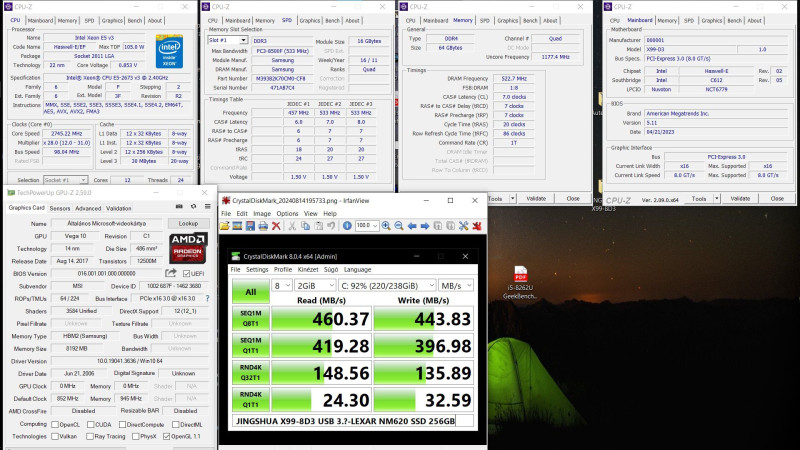Image resolution: width=800 pixels, height=450 pixels.
Task: Click the BIOS export share icon in GPU-Z
Action: [171, 273]
